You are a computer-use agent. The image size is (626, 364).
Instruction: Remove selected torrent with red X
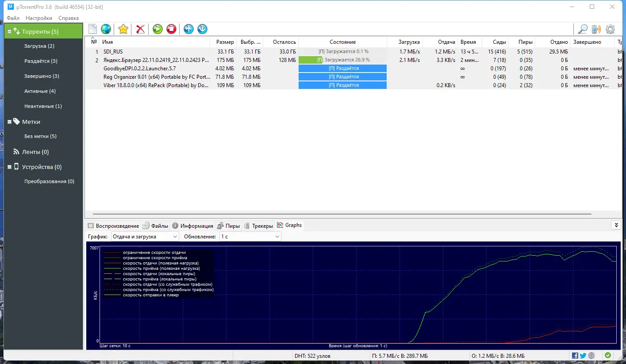(x=140, y=29)
